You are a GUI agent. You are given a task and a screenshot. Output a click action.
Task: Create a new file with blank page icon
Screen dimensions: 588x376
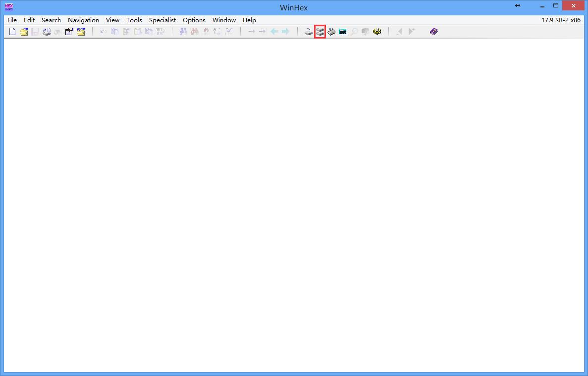(x=12, y=32)
